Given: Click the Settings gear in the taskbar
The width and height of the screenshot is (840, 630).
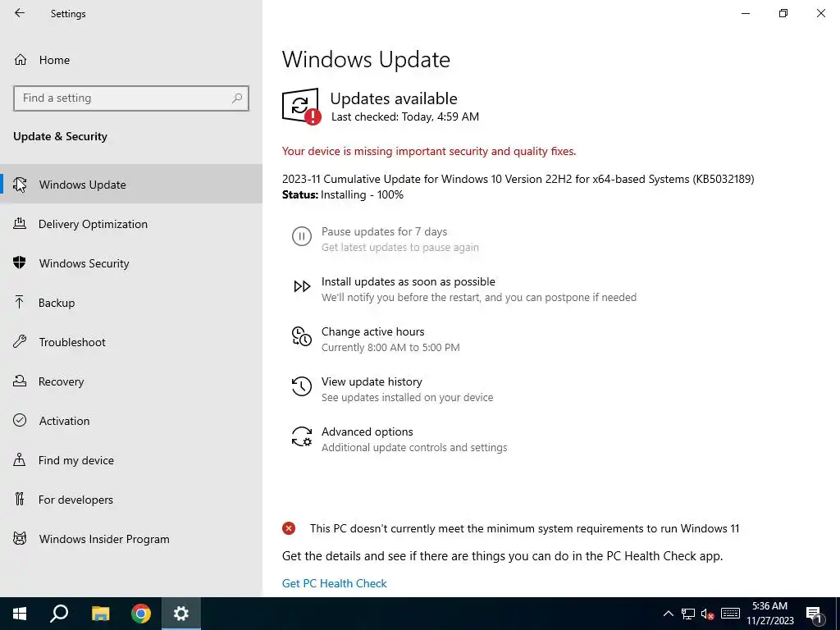Looking at the screenshot, I should tap(181, 614).
